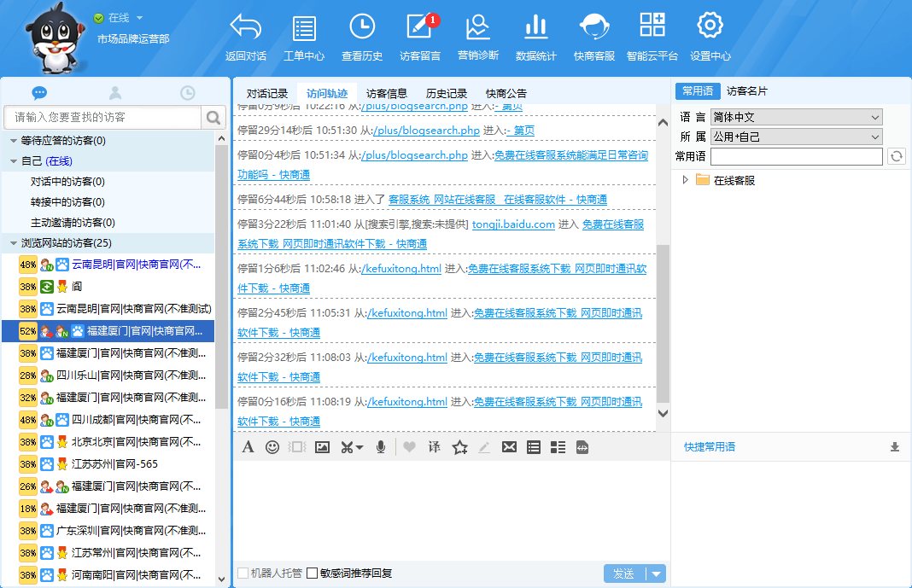Screen dimensions: 912x588
Task: Open the 所属 公用+自己 dropdown
Action: click(796, 137)
